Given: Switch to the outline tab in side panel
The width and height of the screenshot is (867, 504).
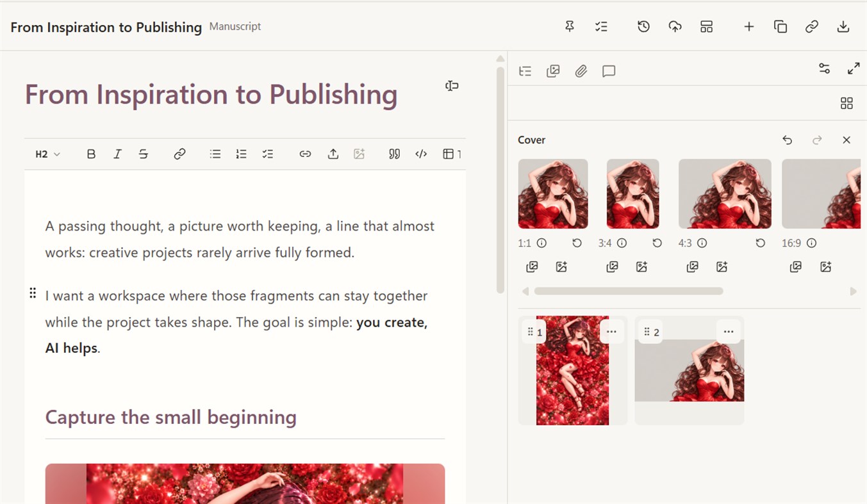Looking at the screenshot, I should point(525,71).
